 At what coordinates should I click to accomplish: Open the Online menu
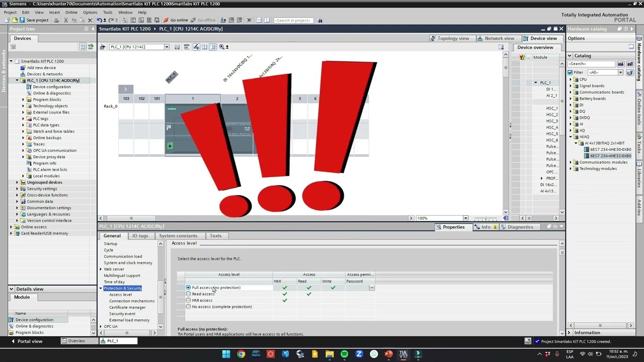tap(71, 12)
